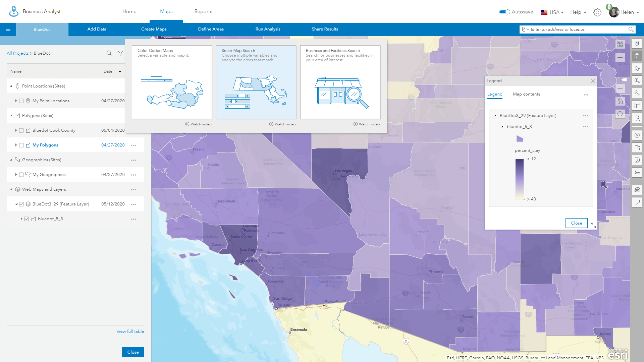Select the pan hand tool
Viewport: 644px width, 362px height.
tap(637, 56)
